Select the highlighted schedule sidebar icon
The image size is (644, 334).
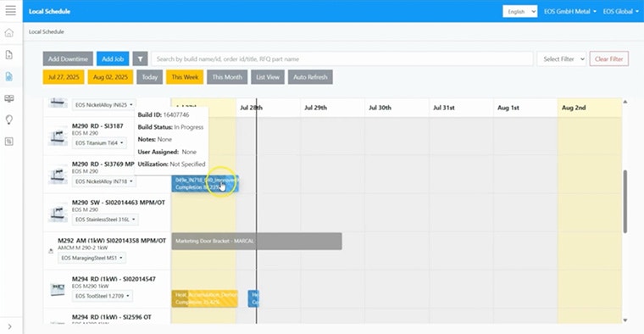[9, 76]
